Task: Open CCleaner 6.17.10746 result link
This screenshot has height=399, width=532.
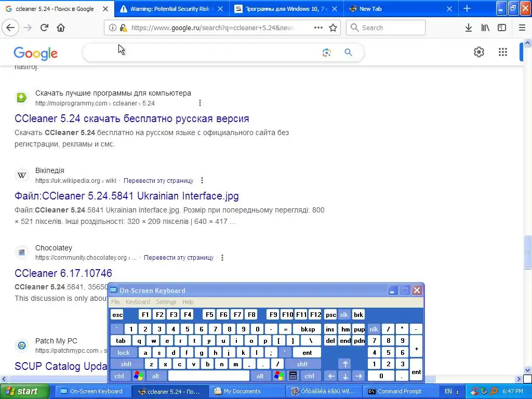Action: pyautogui.click(x=63, y=273)
